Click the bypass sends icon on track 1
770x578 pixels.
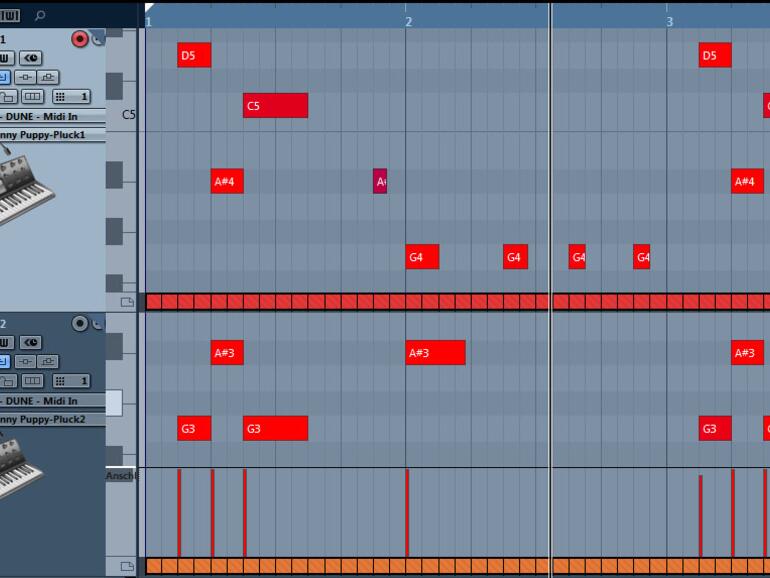tap(48, 77)
